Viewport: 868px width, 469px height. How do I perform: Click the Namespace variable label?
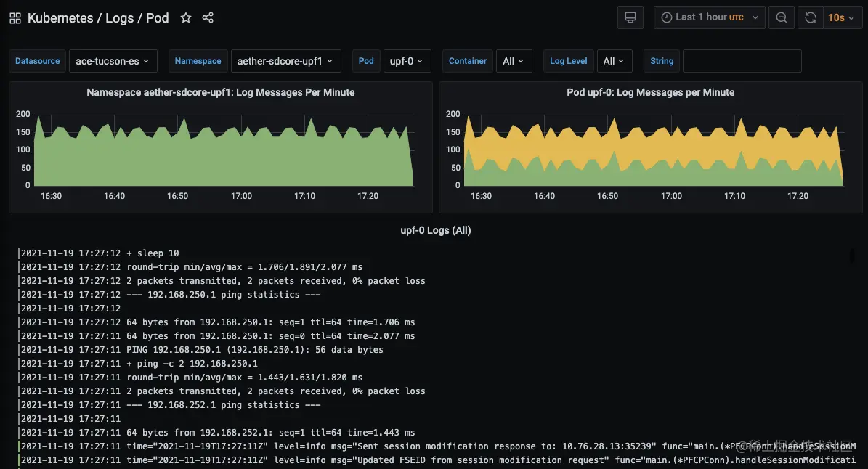198,61
